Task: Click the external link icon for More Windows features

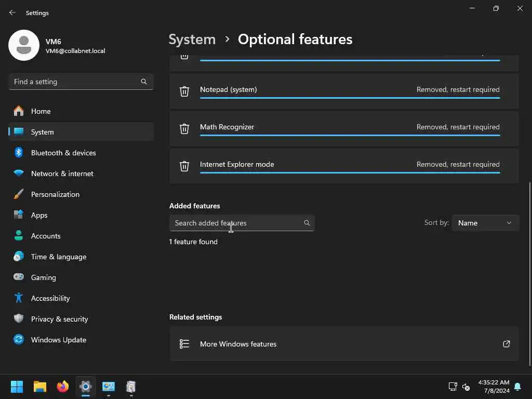Action: tap(506, 344)
